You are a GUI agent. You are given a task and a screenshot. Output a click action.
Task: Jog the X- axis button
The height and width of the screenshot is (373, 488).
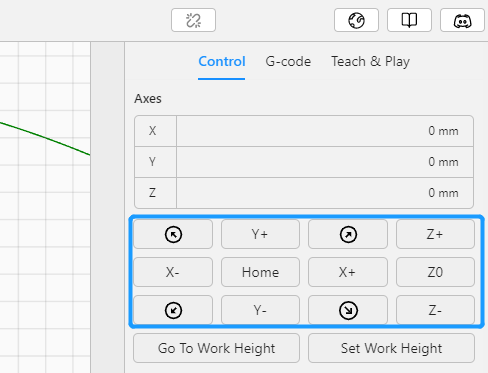pos(173,272)
